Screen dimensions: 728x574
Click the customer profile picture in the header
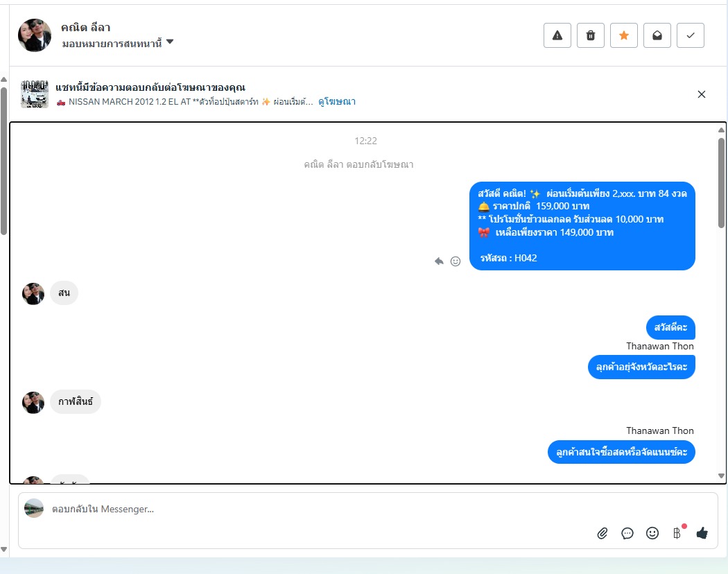pos(35,35)
